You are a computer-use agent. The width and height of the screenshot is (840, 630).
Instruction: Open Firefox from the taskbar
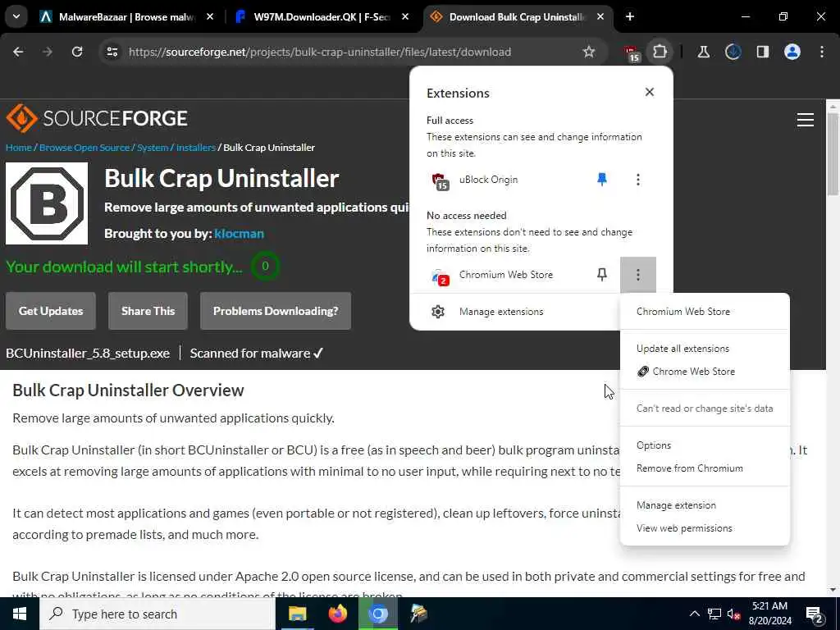click(337, 614)
